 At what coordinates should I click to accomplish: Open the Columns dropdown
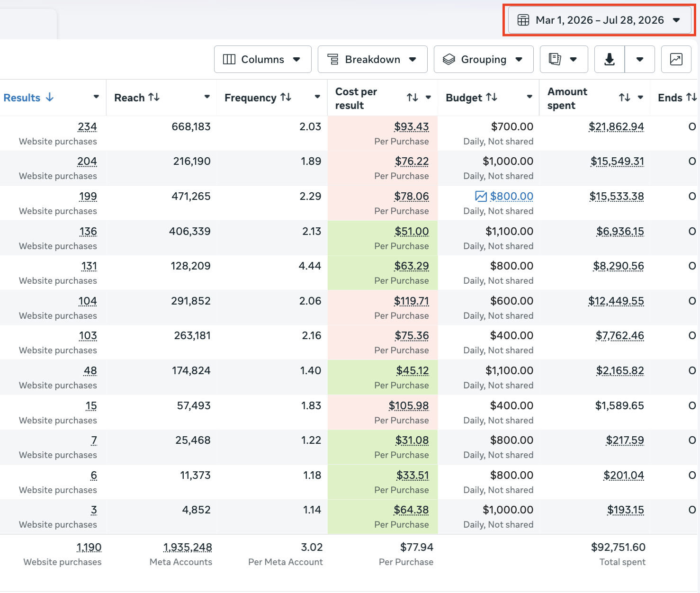tap(262, 59)
